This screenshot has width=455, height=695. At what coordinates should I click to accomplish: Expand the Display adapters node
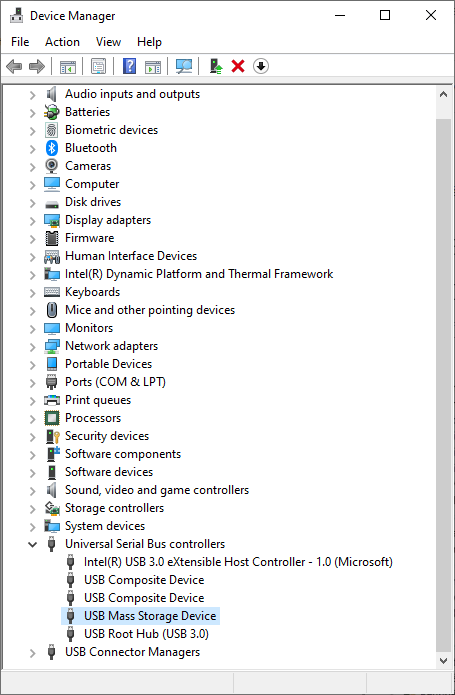tap(32, 220)
